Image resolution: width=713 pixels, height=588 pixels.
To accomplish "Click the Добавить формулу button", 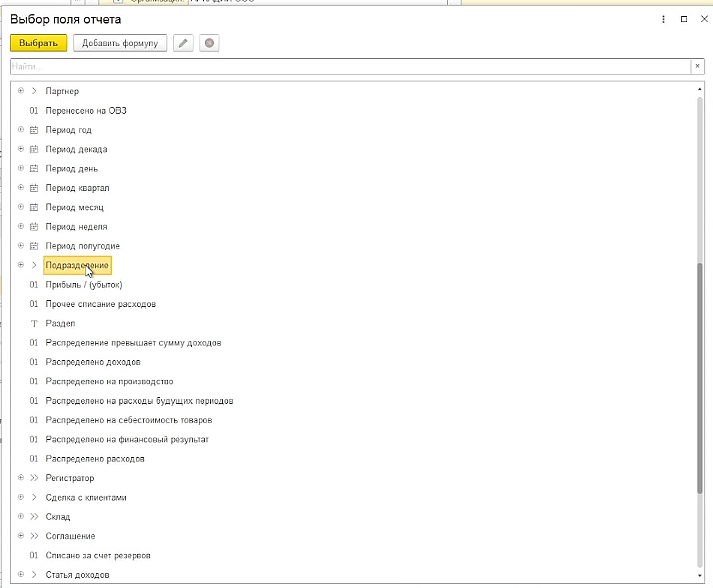I will pos(120,43).
